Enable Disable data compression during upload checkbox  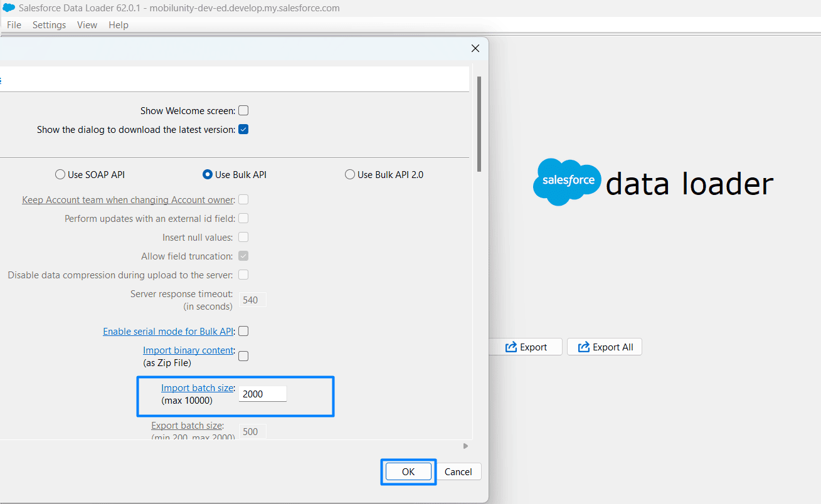(243, 275)
